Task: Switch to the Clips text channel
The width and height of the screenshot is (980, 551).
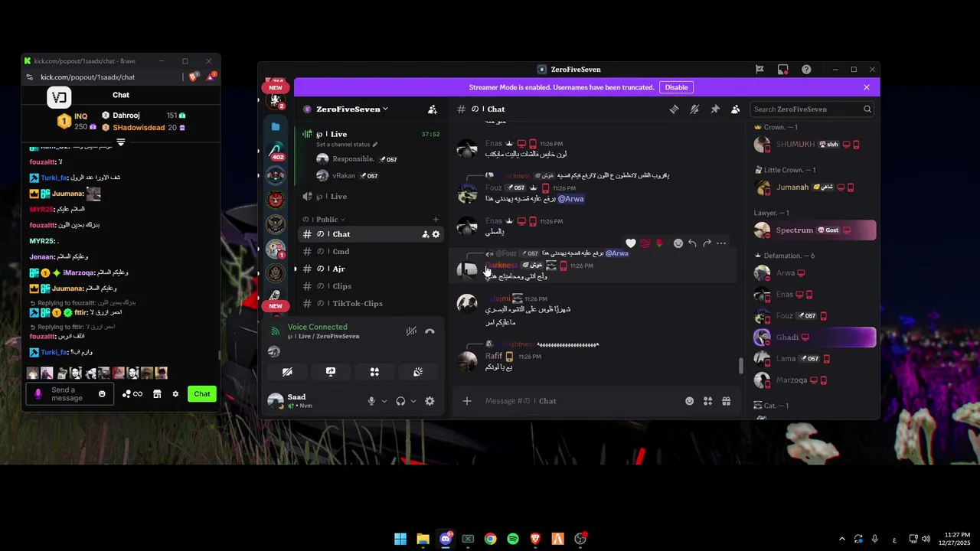Action: pyautogui.click(x=371, y=286)
